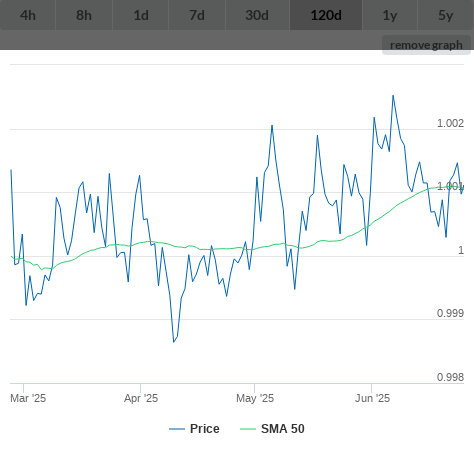This screenshot has height=455, width=474.
Task: Select the 7d range tab
Action: (x=197, y=15)
